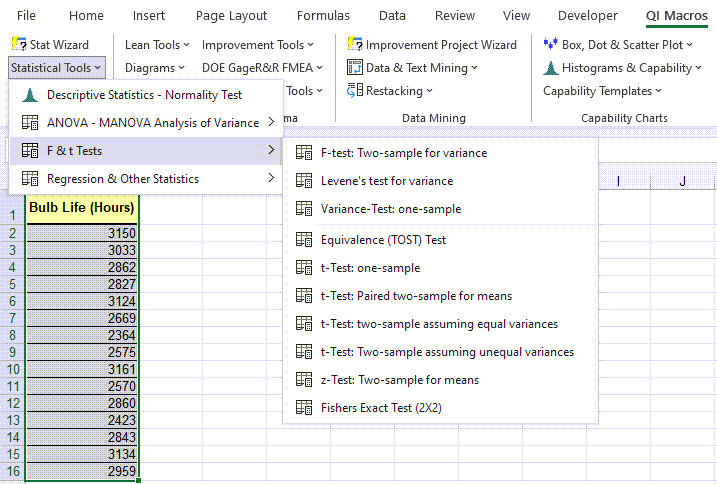Screen dimensions: 717x484
Task: Choose Equivalence (TOST) Test entry
Action: [x=440, y=240]
